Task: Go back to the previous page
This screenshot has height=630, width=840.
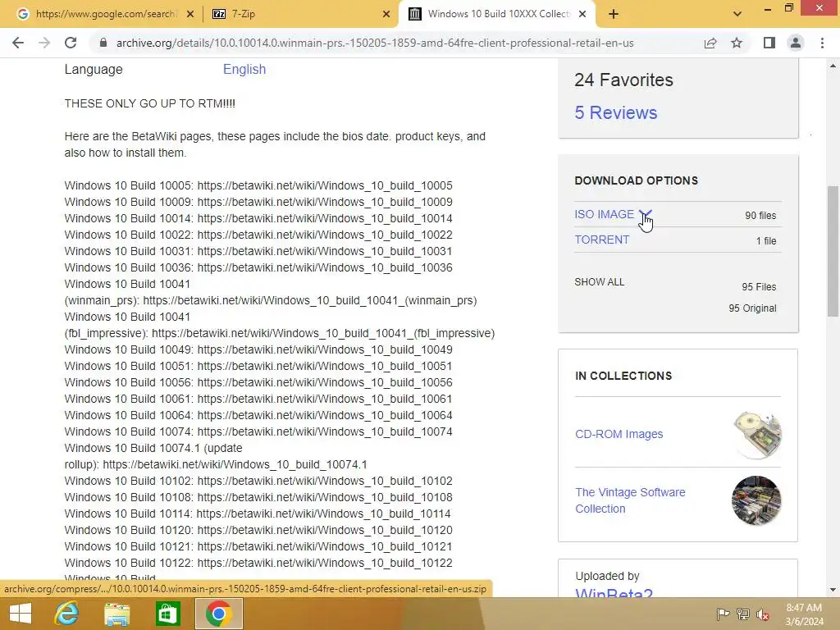Action: pyautogui.click(x=18, y=43)
